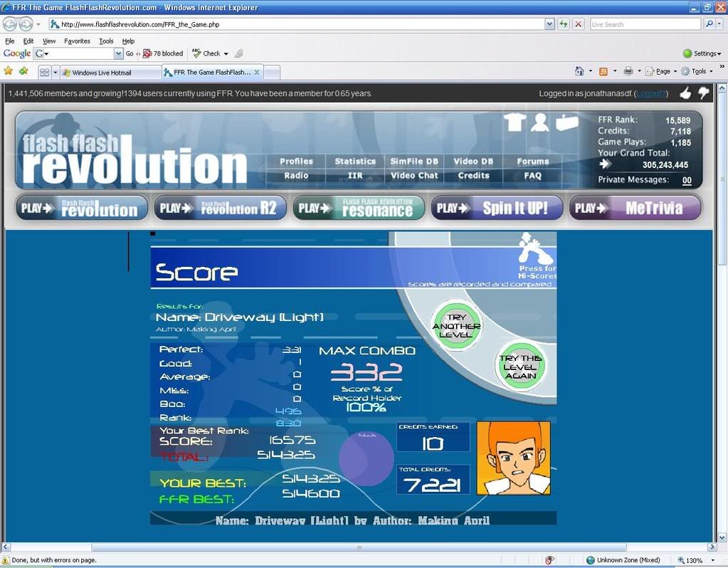Switch to the Windows Live Hotmail tab
728x568 pixels.
pos(110,73)
